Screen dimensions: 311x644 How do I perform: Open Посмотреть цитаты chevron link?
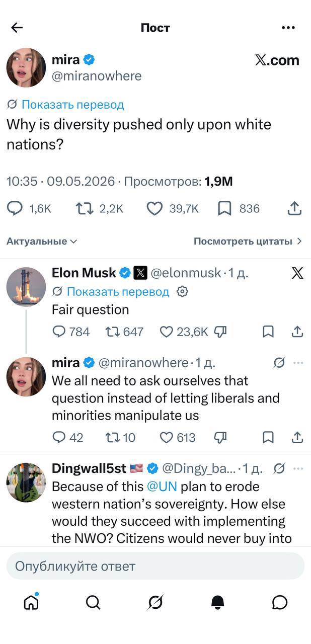(x=248, y=241)
